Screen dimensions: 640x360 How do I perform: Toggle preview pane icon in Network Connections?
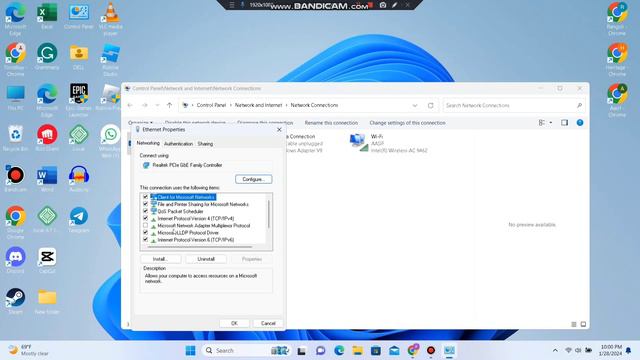(564, 122)
